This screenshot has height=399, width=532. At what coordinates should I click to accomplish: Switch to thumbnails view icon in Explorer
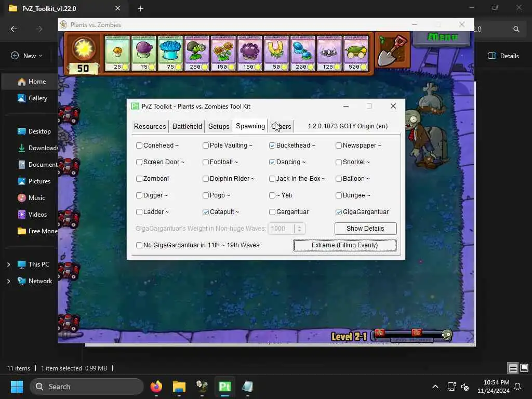click(524, 368)
